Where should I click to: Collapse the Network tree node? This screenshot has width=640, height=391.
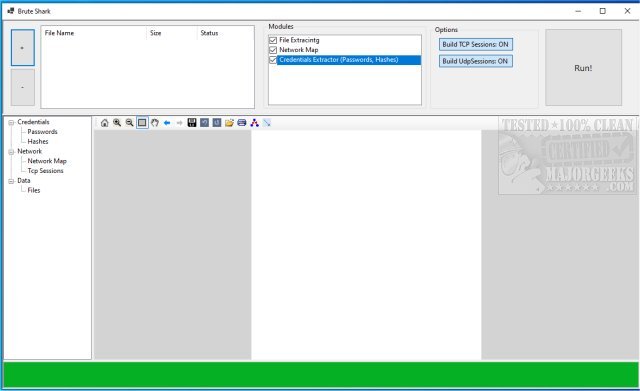coord(11,152)
